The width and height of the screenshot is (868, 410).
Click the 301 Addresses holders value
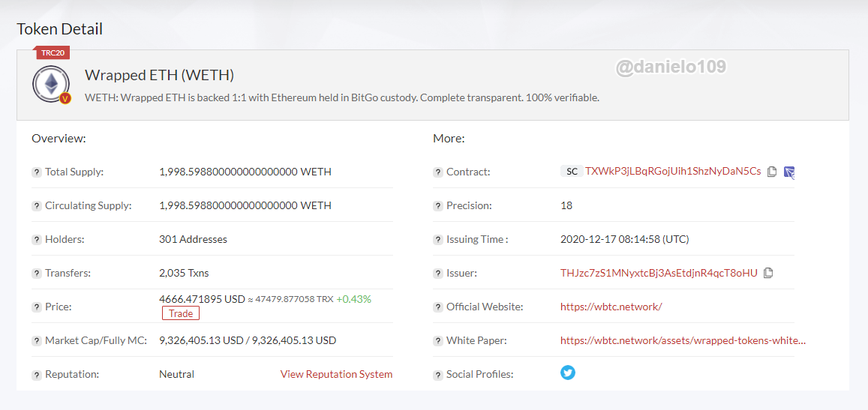(193, 239)
